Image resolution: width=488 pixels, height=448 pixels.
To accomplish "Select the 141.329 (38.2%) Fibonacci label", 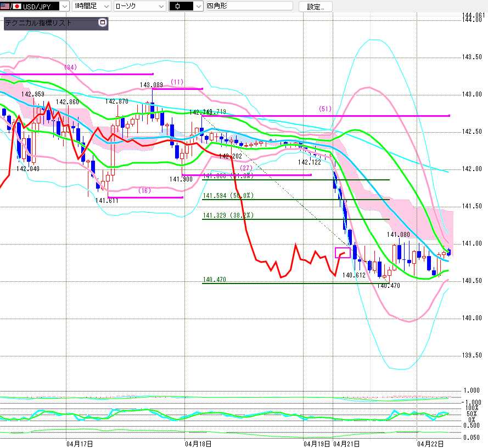I will [228, 216].
